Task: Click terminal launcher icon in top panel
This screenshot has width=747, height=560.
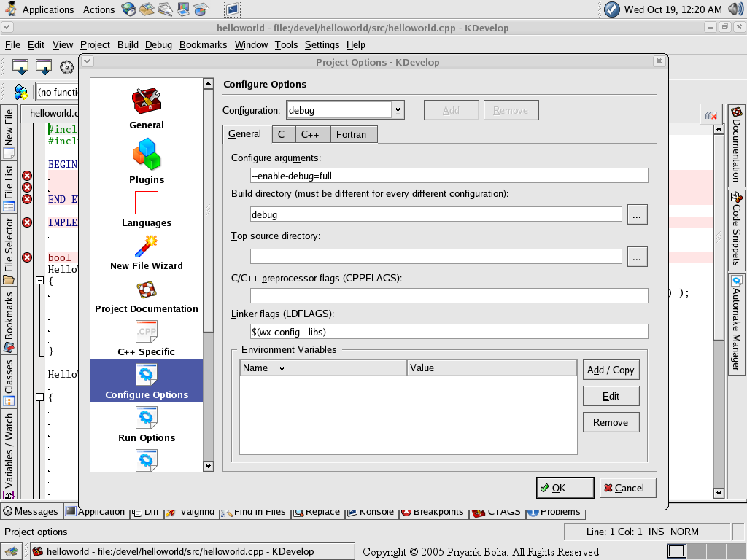Action: pos(232,9)
